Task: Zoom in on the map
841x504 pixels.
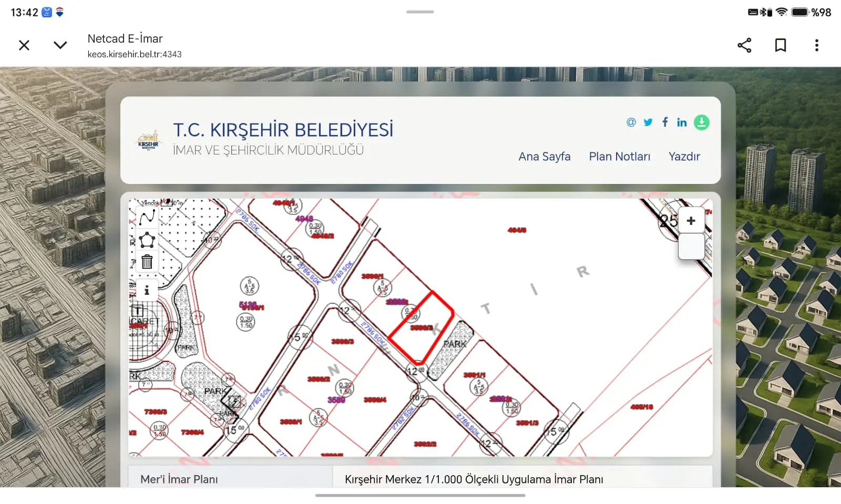Action: click(x=691, y=221)
